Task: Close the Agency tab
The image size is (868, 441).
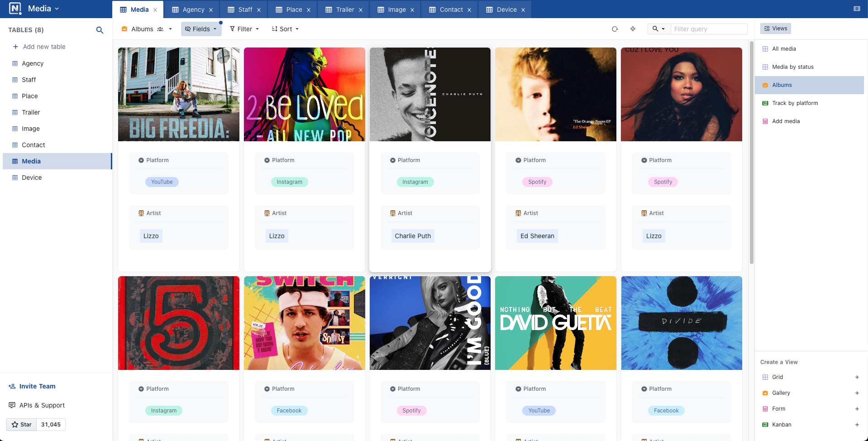Action: (211, 10)
